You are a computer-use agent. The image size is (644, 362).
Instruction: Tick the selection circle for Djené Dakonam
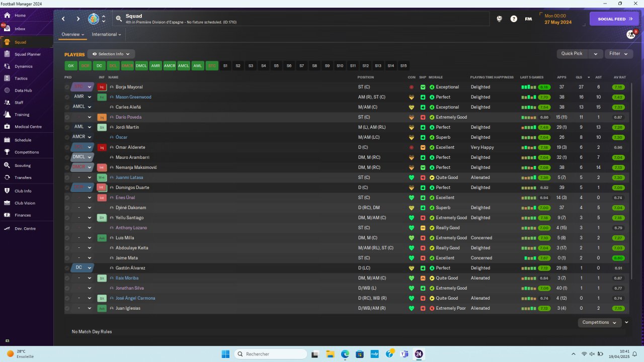pos(67,208)
